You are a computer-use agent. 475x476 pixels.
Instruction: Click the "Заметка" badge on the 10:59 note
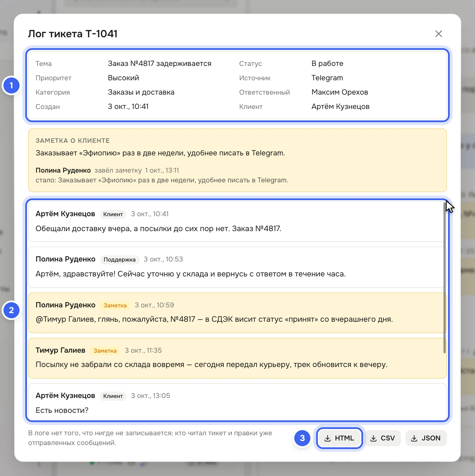click(115, 305)
